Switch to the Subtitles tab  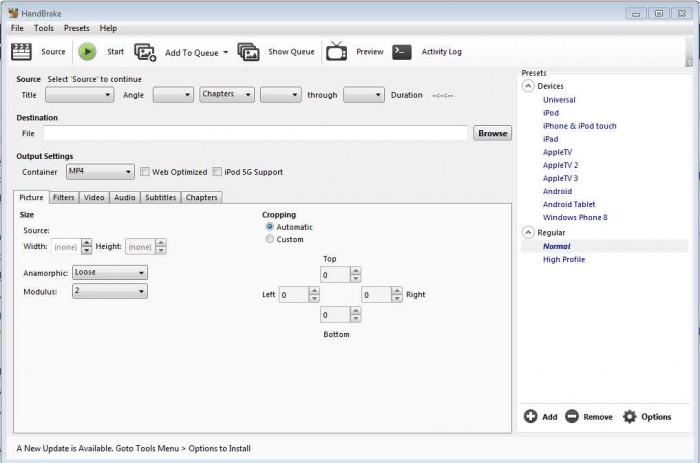point(161,197)
